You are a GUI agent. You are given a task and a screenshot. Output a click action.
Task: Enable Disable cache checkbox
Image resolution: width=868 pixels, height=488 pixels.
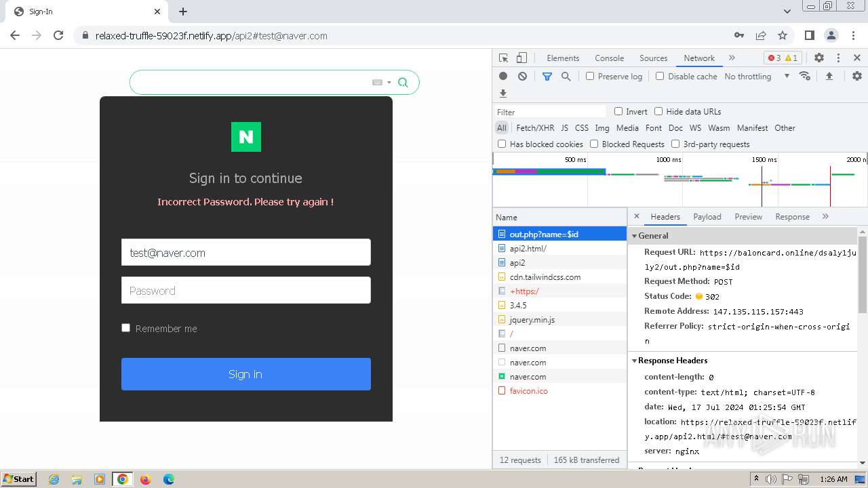click(x=660, y=76)
